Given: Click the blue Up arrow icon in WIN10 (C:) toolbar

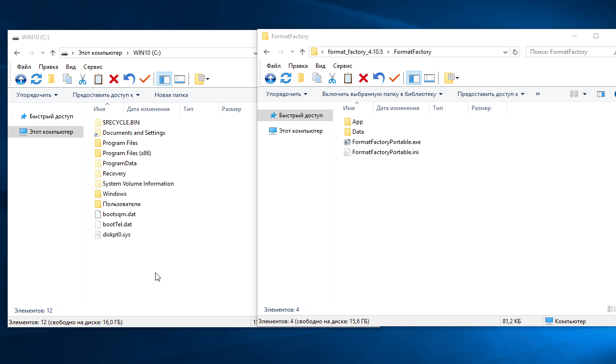Looking at the screenshot, I should (21, 79).
